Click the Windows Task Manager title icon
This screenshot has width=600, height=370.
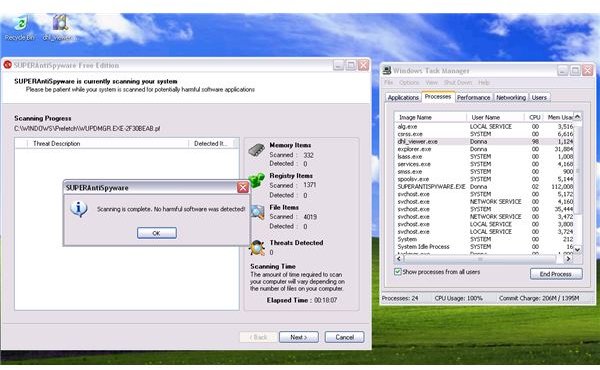tap(387, 70)
